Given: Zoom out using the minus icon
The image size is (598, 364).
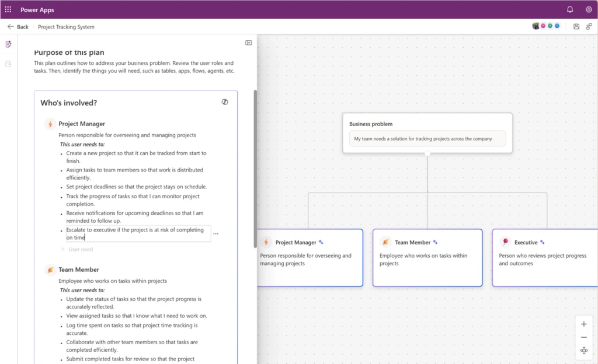Looking at the screenshot, I should 583,337.
